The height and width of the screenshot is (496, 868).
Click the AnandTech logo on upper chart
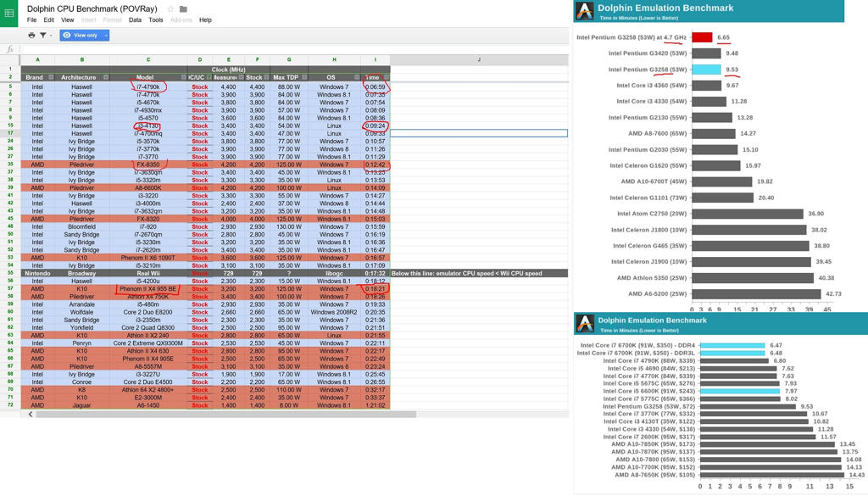click(585, 11)
